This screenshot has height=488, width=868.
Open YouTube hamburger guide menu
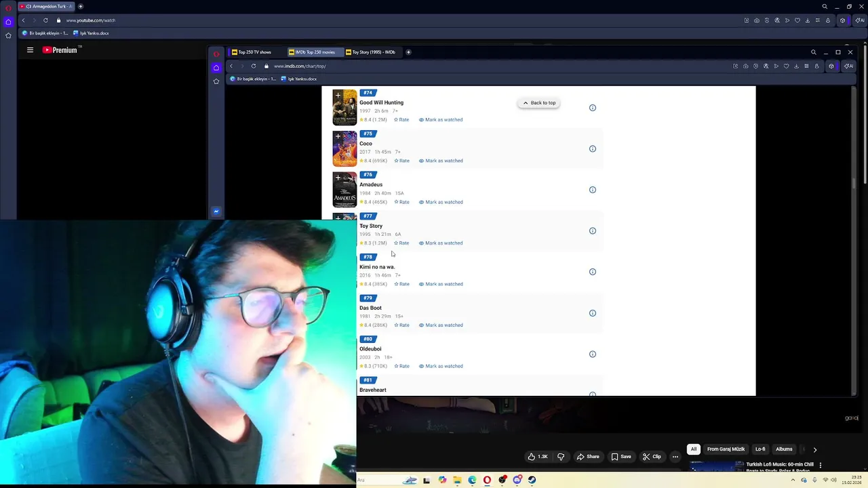pyautogui.click(x=30, y=50)
